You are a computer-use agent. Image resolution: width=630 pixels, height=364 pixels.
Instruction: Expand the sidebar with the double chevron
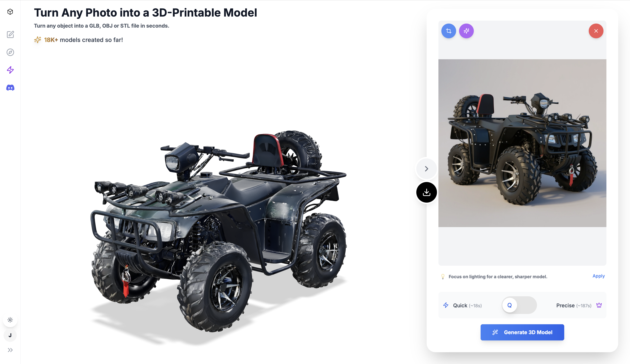coord(10,350)
